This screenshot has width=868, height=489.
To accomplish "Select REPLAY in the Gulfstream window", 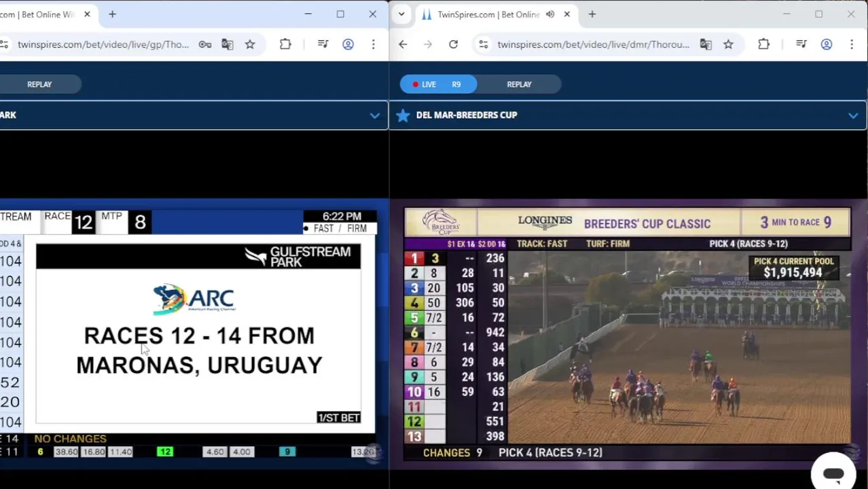I will pos(39,84).
